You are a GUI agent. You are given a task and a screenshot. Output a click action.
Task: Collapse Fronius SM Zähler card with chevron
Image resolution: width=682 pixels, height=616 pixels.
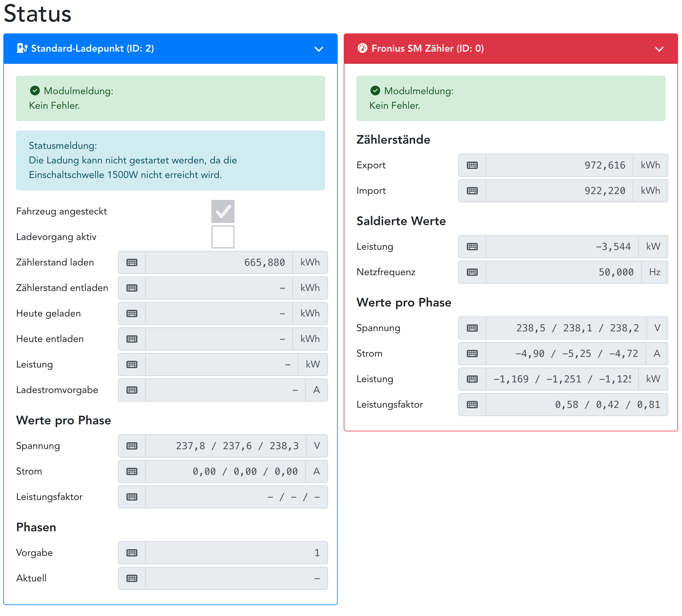click(659, 49)
